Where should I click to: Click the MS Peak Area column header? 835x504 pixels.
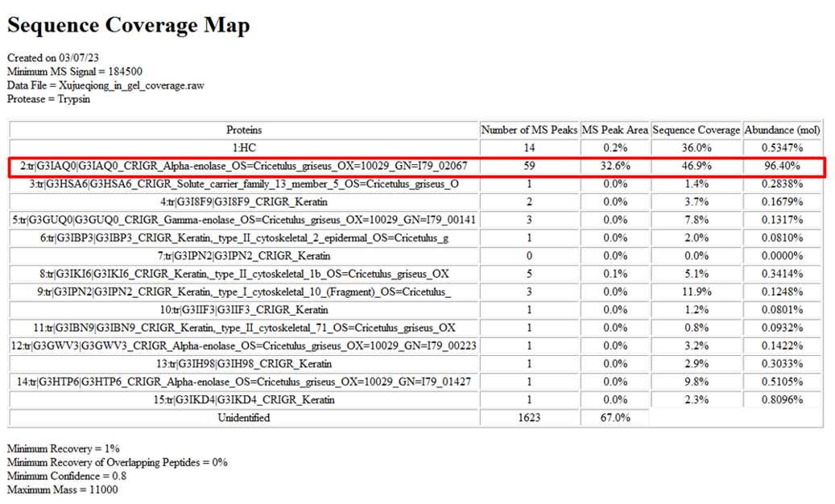(614, 130)
